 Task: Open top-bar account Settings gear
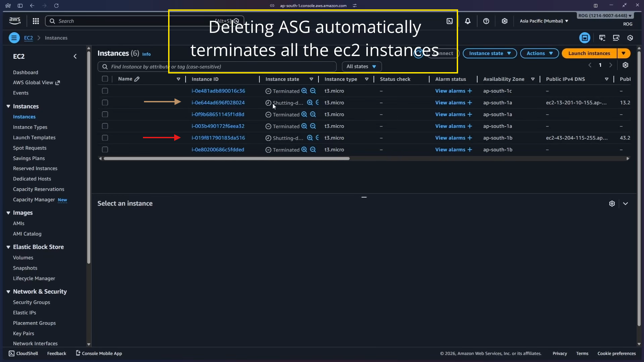(x=505, y=21)
